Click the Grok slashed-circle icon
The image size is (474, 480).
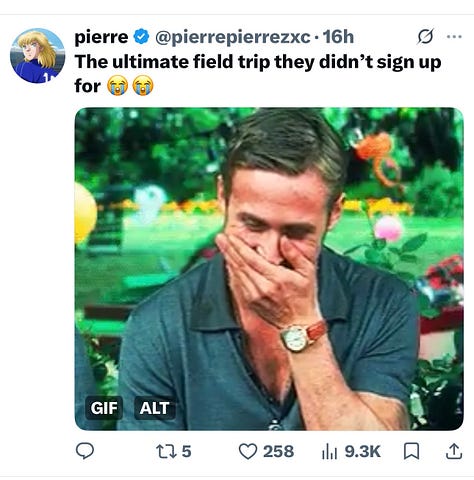(426, 36)
